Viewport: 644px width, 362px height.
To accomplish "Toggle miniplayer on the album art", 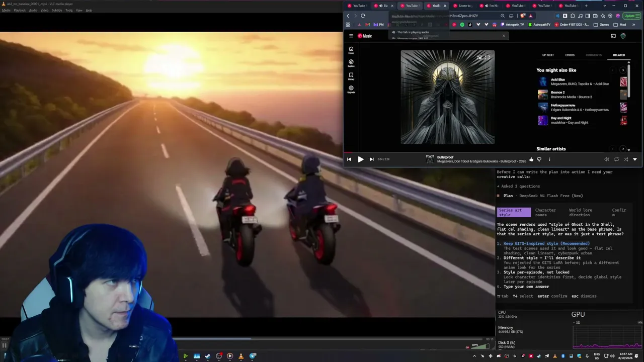I will pyautogui.click(x=479, y=57).
